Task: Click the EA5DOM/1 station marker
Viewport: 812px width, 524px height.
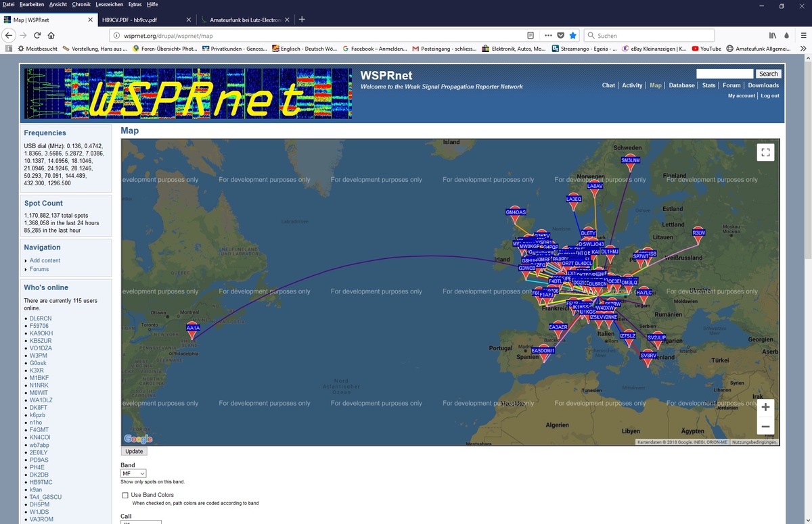Action: pos(543,354)
